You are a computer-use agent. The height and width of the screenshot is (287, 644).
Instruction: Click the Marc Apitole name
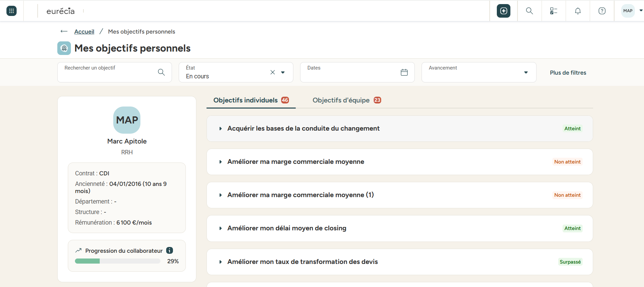click(x=127, y=141)
